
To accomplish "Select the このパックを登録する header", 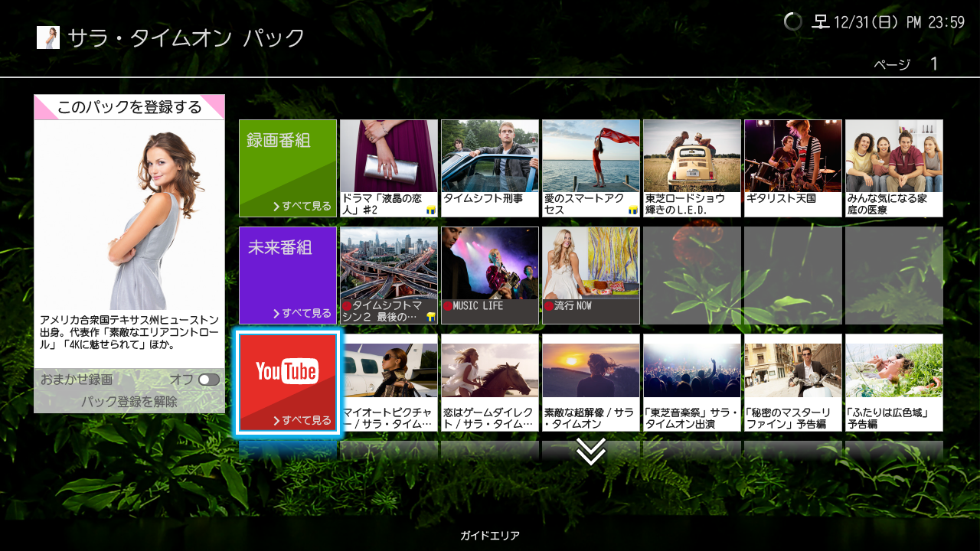I will click(x=129, y=107).
